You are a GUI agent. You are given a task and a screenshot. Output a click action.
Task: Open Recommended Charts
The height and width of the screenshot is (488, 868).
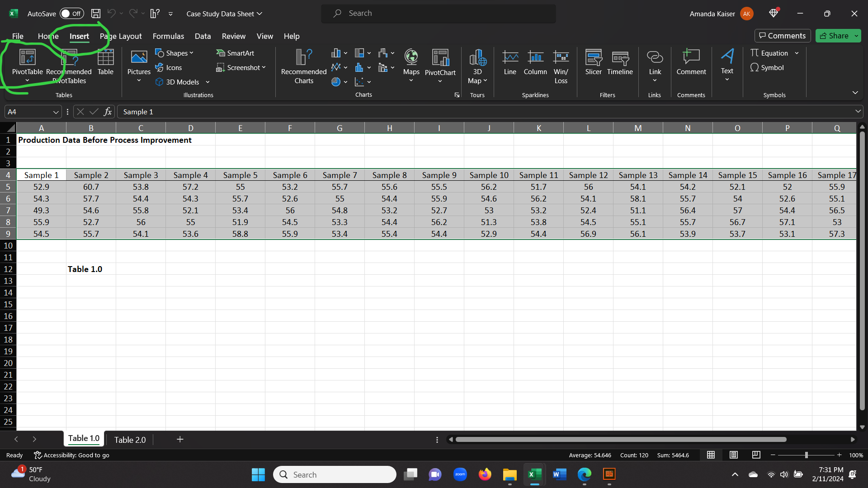pos(304,66)
